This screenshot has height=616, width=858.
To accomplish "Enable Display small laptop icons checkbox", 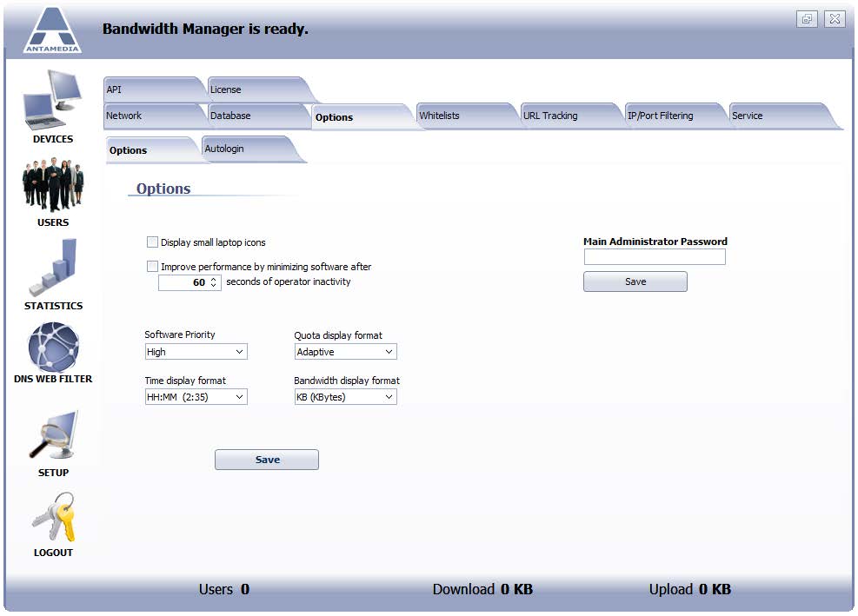I will tap(153, 242).
